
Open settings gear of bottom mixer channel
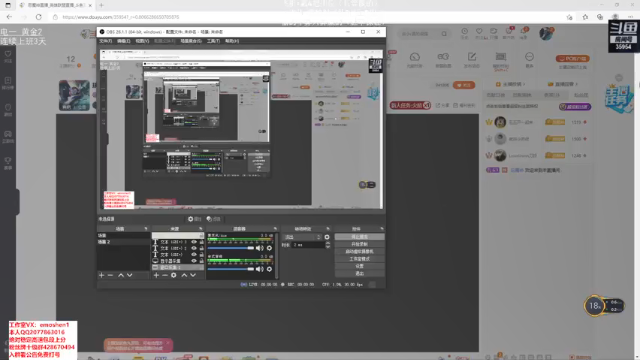(x=269, y=269)
